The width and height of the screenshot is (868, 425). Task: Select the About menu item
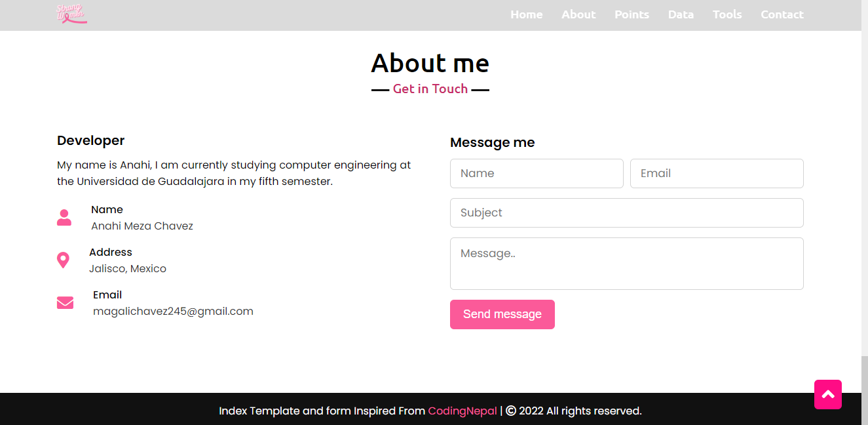578,14
